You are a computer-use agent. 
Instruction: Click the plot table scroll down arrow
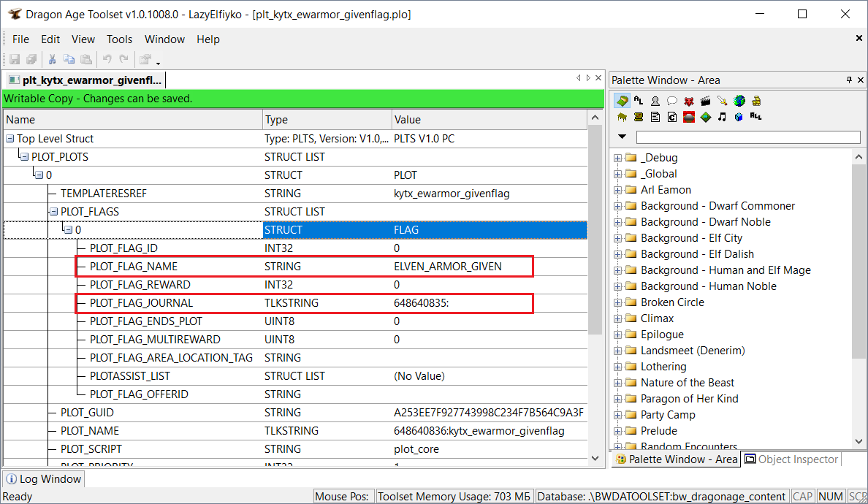pos(595,458)
